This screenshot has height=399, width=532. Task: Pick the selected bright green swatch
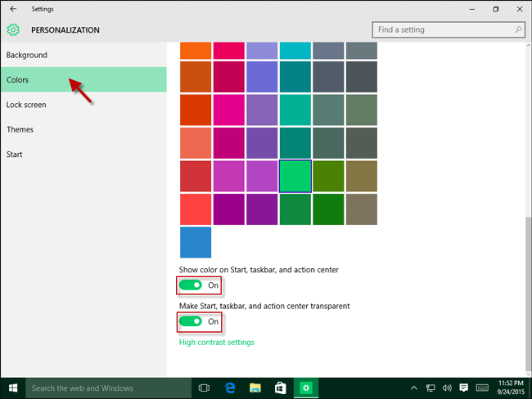(295, 177)
